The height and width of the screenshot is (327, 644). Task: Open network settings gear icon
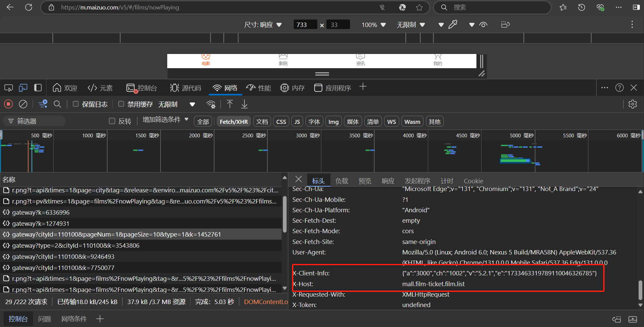point(633,104)
